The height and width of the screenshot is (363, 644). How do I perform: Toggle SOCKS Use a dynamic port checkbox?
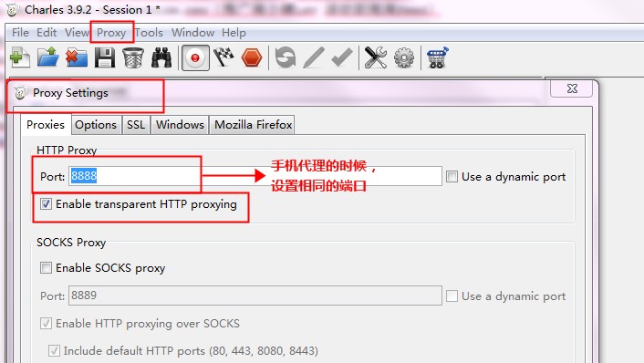(452, 296)
